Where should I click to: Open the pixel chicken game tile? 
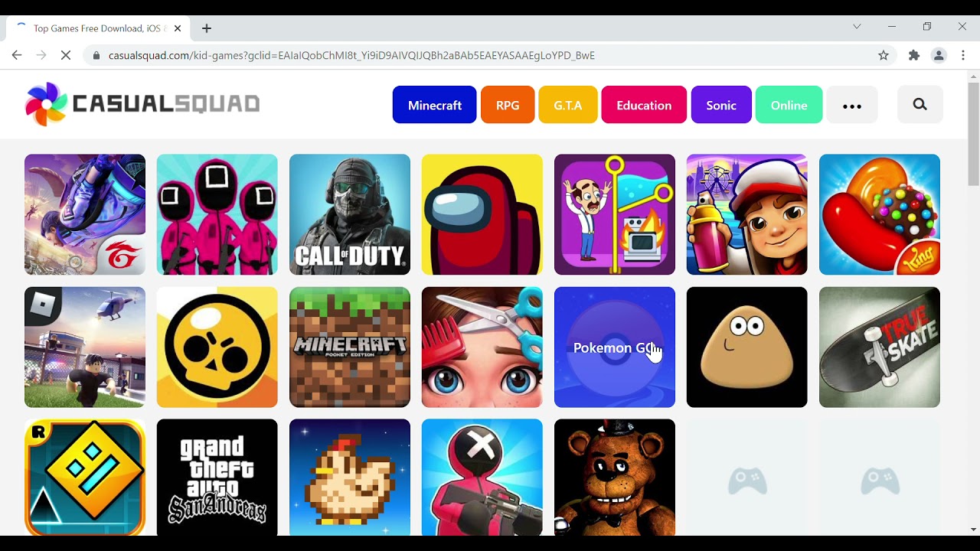(350, 478)
